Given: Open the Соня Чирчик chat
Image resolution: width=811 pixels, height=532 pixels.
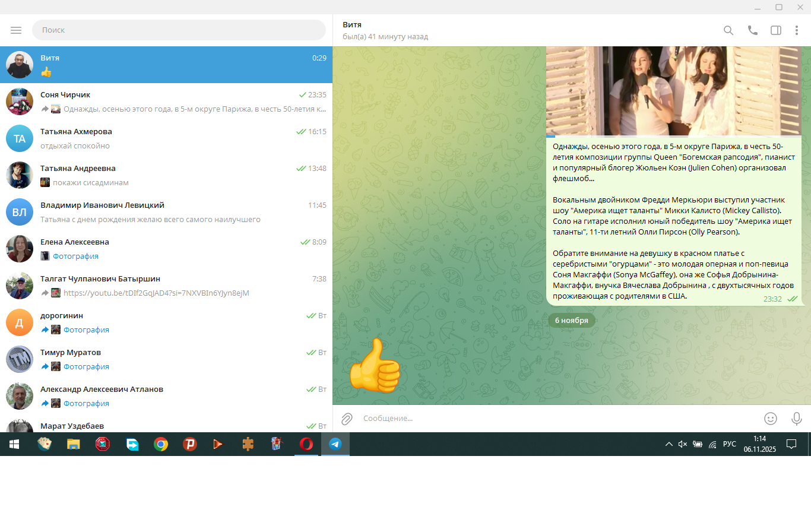Looking at the screenshot, I should tap(166, 102).
